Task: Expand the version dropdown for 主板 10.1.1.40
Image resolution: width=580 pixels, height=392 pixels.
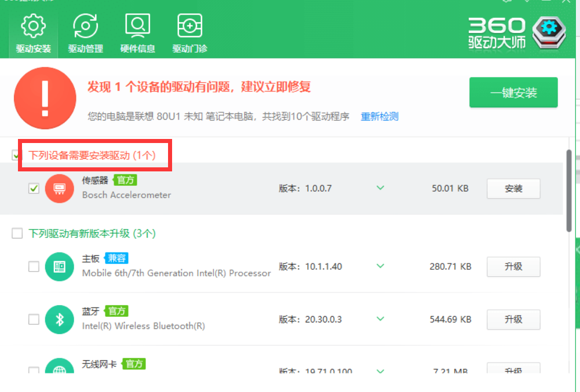Action: coord(380,266)
